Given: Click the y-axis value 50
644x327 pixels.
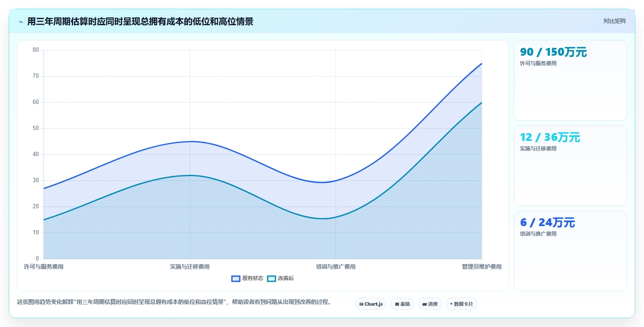Looking at the screenshot, I should 36,128.
